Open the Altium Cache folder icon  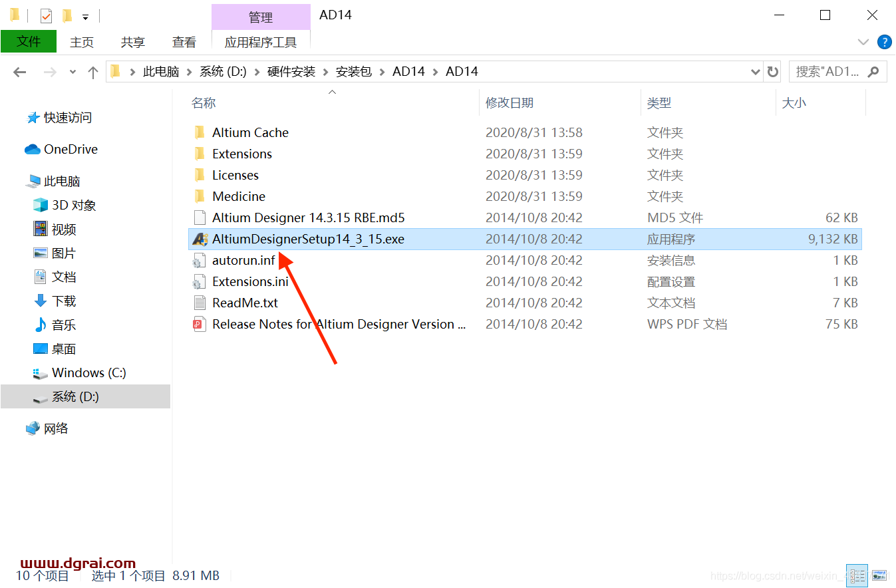[x=200, y=132]
